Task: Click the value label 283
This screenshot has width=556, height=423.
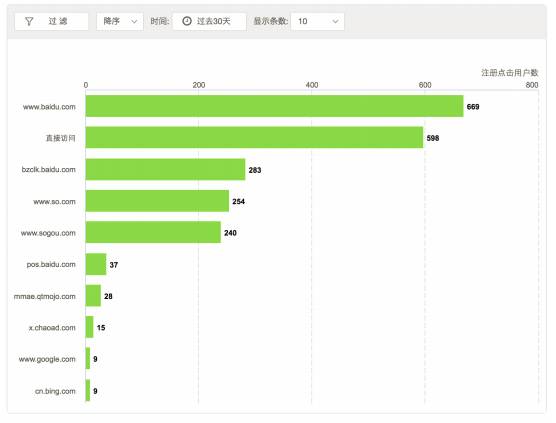Action: pyautogui.click(x=255, y=170)
